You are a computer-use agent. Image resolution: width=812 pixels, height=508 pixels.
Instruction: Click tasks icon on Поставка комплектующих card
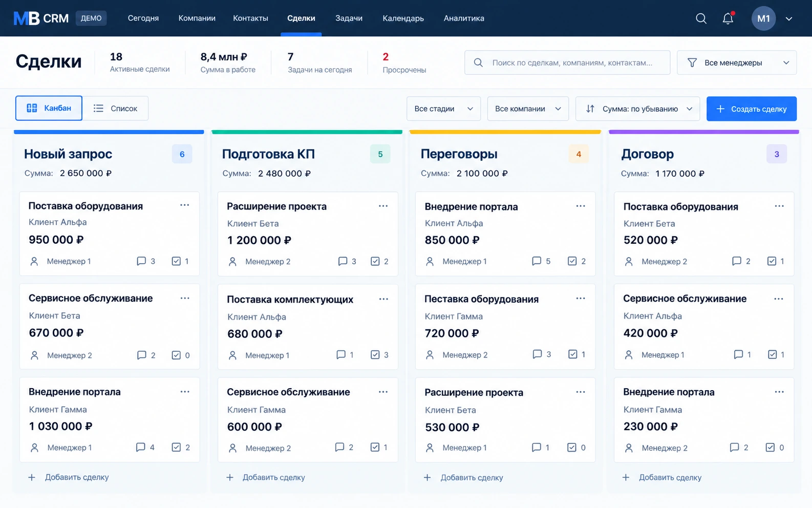(375, 354)
